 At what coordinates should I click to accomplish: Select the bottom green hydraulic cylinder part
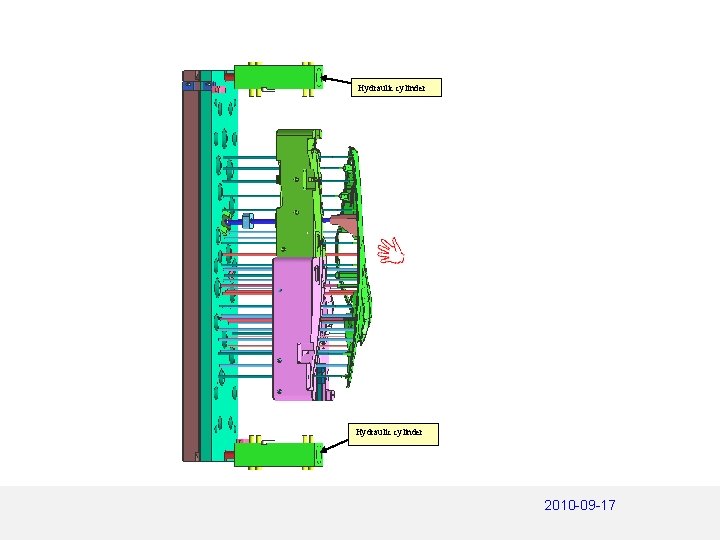pos(278,455)
